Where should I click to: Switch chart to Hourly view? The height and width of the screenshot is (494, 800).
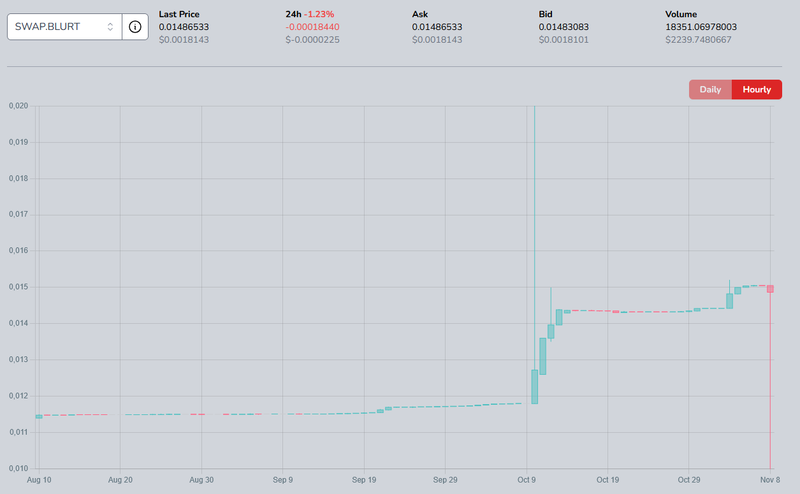[x=756, y=90]
